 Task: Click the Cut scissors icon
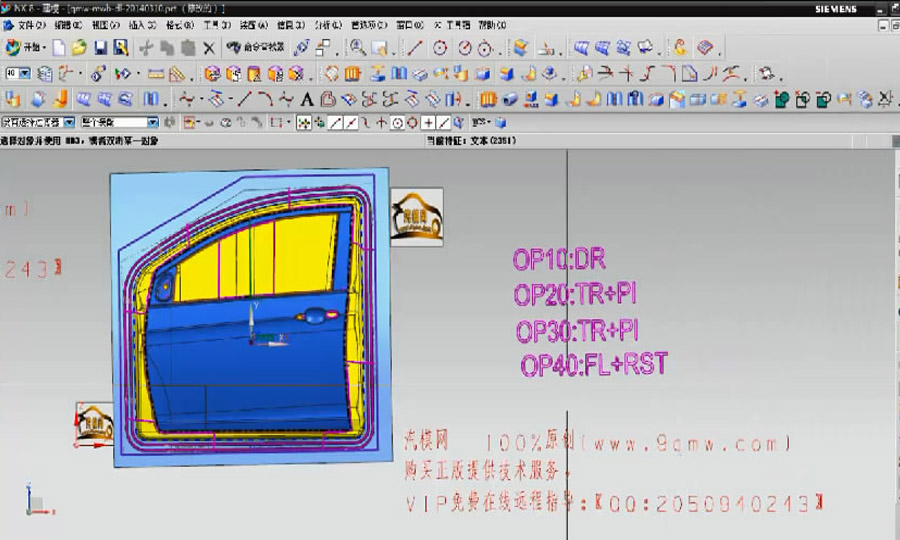[x=146, y=47]
